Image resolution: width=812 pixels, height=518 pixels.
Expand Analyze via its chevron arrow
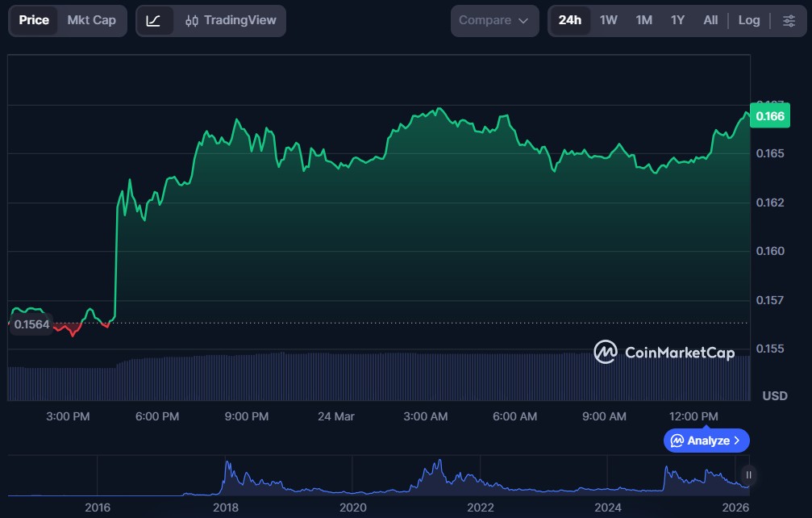pyautogui.click(x=736, y=441)
